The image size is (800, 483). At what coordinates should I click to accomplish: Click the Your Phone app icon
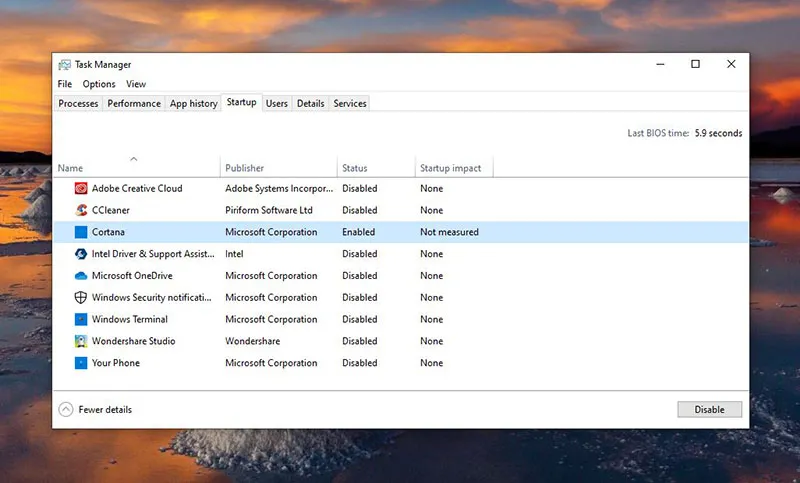(81, 363)
